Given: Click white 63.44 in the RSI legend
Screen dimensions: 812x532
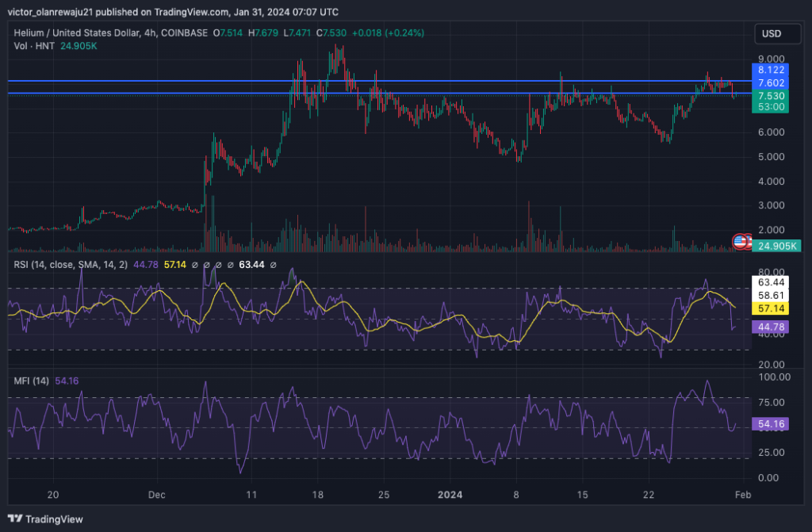Looking at the screenshot, I should click(x=251, y=265).
